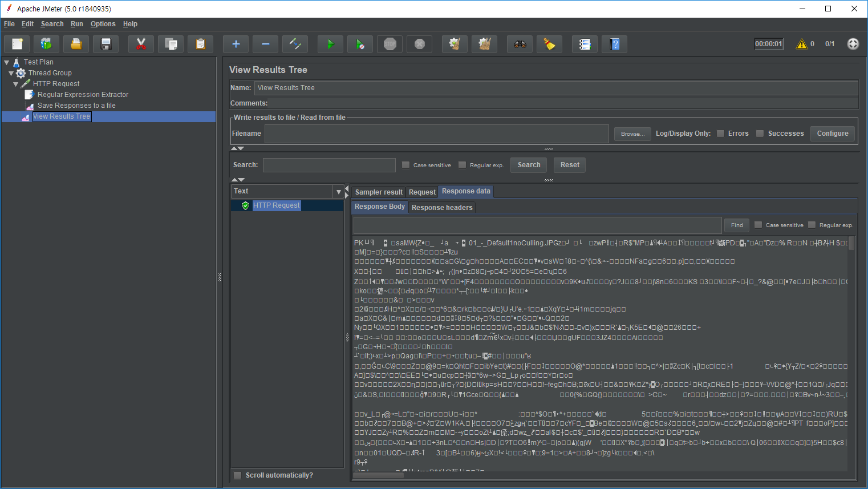868x489 pixels.
Task: Collapse all tree nodes with minus icon
Action: click(x=266, y=44)
